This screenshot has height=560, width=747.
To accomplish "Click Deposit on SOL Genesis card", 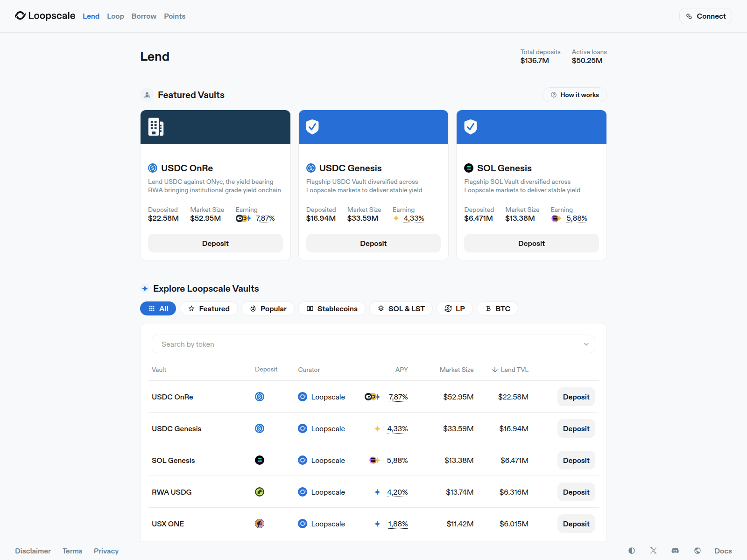I will 531,243.
